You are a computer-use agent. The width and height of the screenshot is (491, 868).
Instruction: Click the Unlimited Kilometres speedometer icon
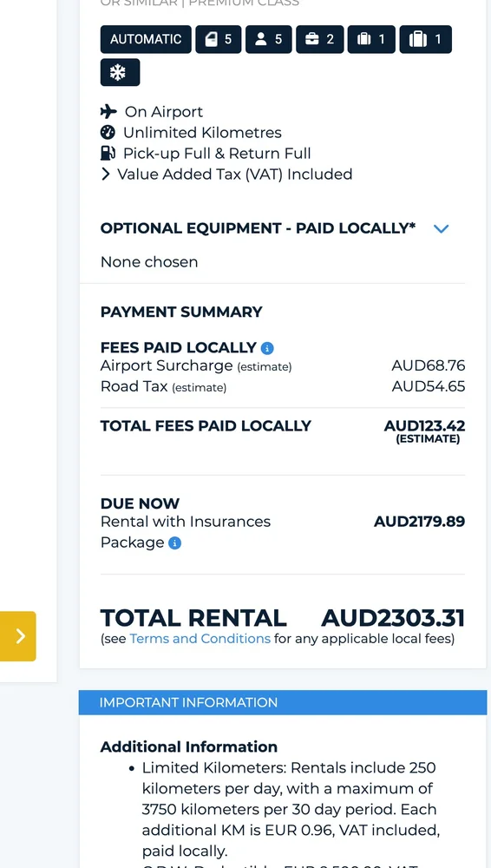click(108, 132)
